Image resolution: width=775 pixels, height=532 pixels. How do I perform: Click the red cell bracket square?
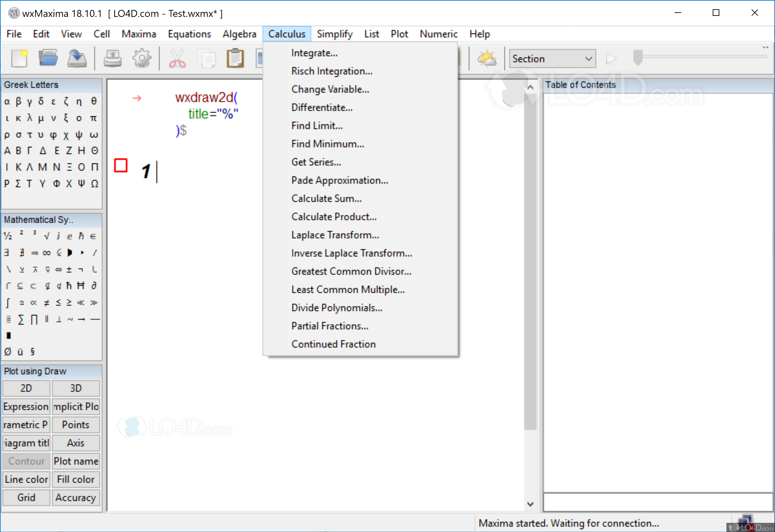[x=120, y=165]
